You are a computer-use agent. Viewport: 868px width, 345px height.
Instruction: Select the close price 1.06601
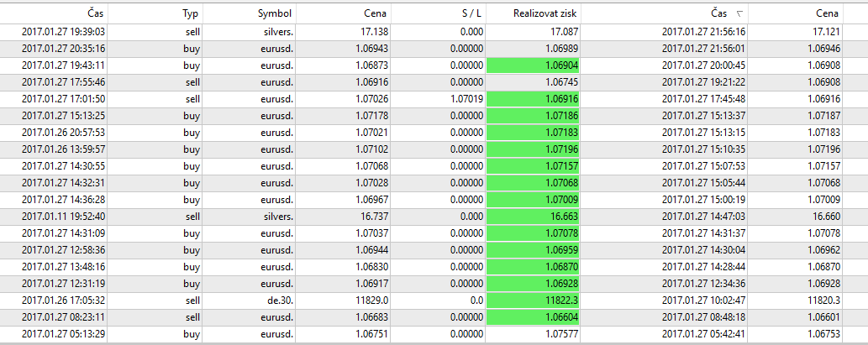coord(823,318)
